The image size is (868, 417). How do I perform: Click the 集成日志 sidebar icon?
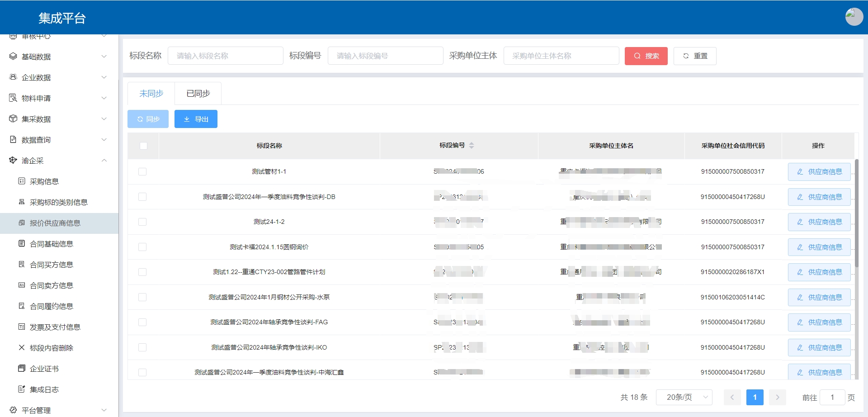22,389
